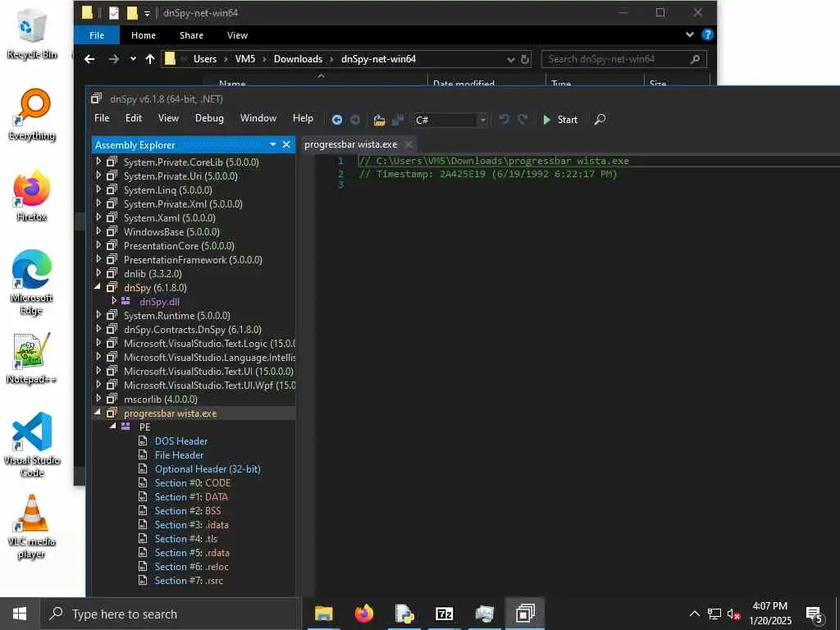Image resolution: width=840 pixels, height=630 pixels.
Task: Click the Redo toolbar icon
Action: click(x=523, y=120)
